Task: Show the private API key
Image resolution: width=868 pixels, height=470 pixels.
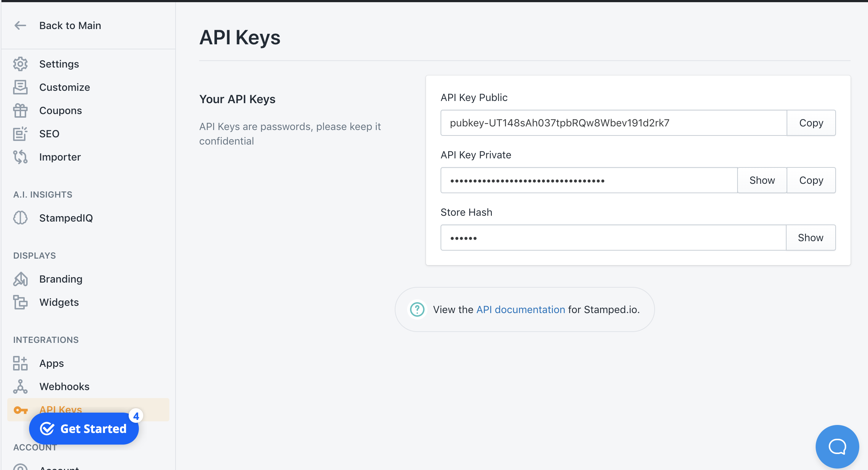Action: point(762,180)
